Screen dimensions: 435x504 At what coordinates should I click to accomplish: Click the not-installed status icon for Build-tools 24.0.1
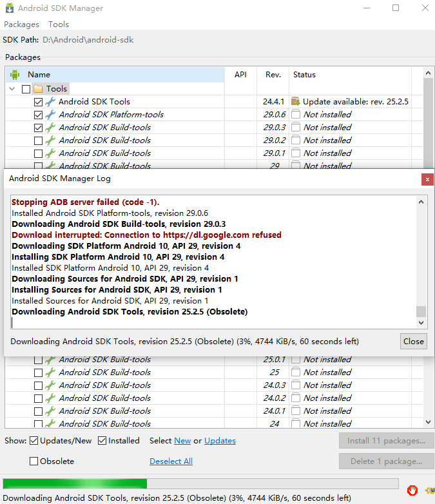(295, 411)
